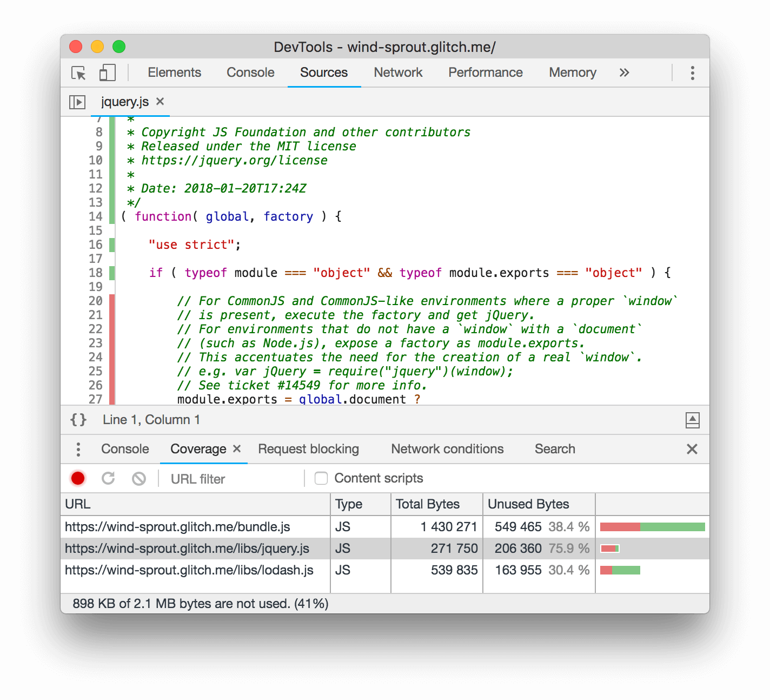Toggle the device toolbar

coord(107,72)
